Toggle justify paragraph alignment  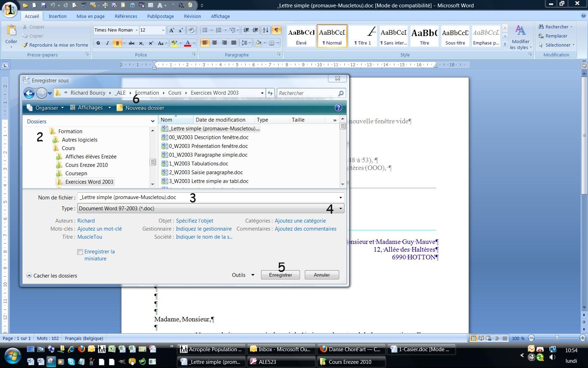[x=234, y=43]
